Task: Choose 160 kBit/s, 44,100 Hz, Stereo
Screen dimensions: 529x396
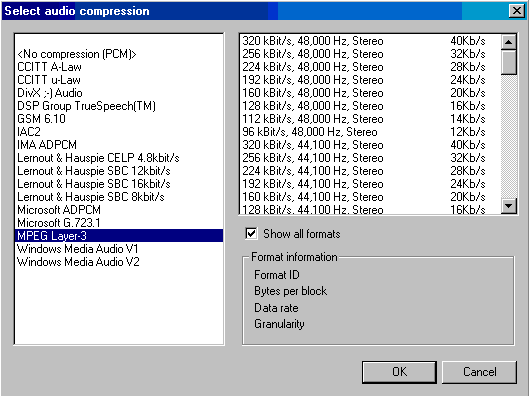Action: click(370, 197)
